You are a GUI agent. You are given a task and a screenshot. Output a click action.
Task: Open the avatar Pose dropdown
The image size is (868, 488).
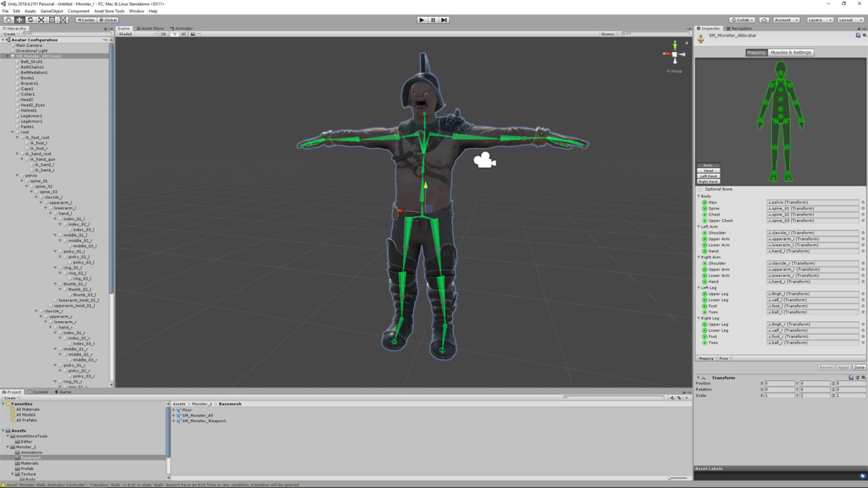[724, 358]
